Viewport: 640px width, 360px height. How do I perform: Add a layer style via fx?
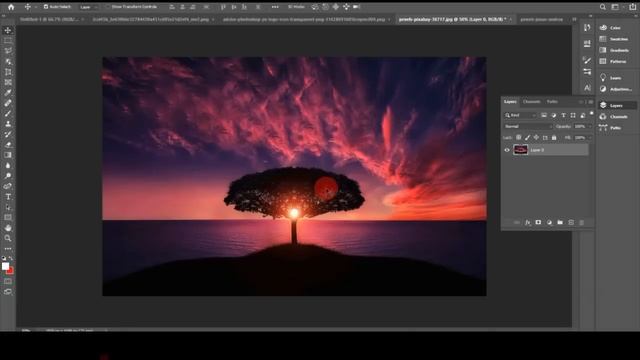pos(527,222)
